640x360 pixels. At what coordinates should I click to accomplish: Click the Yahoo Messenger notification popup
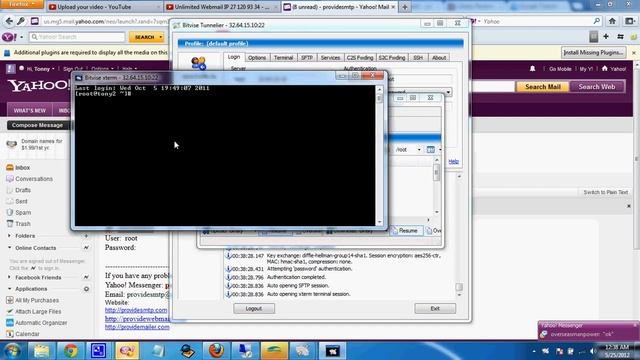click(589, 331)
